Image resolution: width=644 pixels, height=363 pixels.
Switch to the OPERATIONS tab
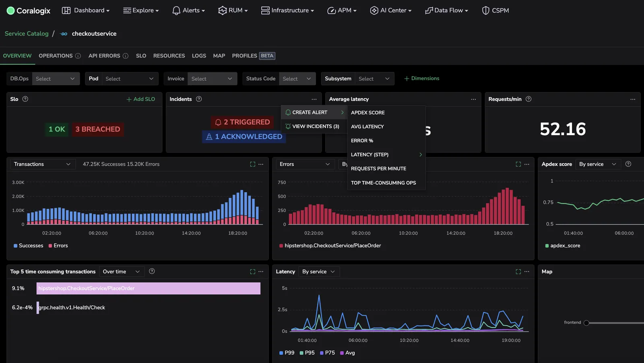tap(56, 56)
